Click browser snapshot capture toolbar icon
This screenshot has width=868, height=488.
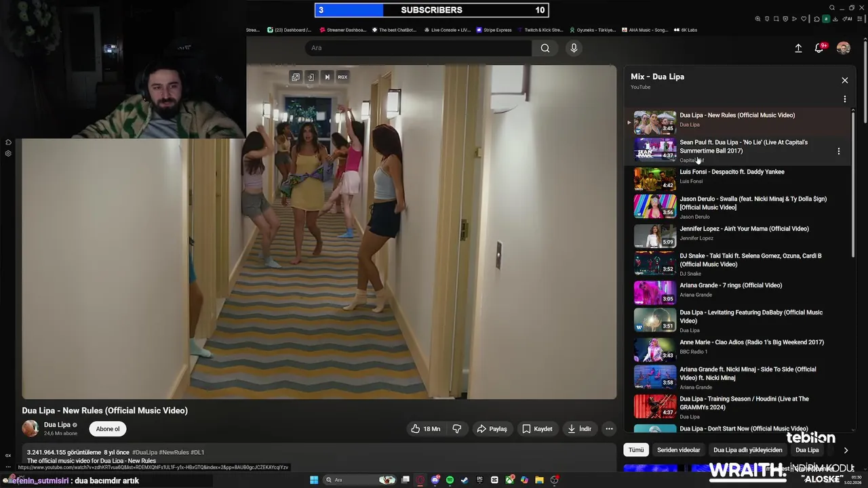[x=776, y=19]
